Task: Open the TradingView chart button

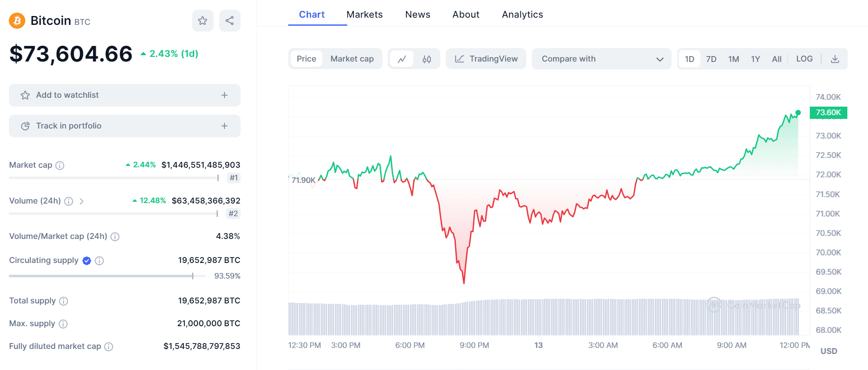Action: [486, 59]
